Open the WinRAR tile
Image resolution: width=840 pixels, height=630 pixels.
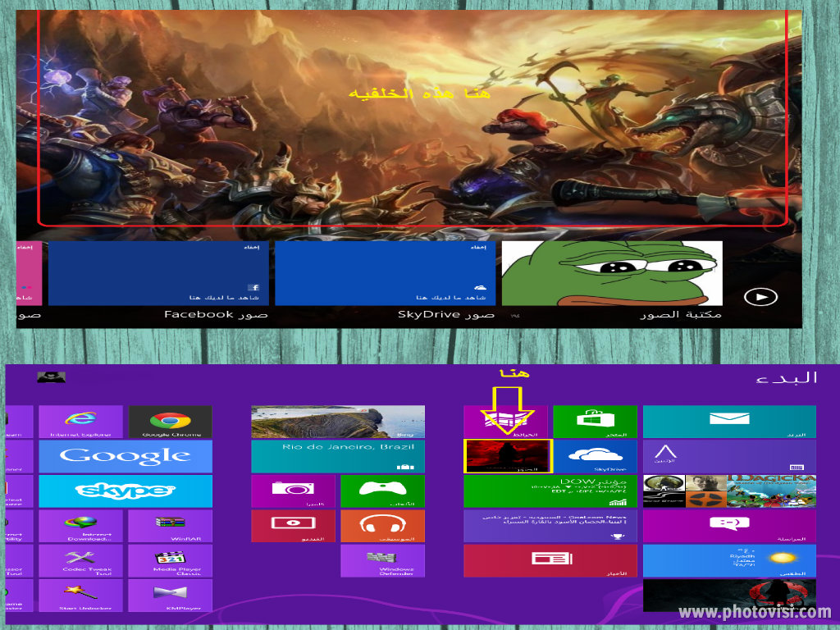tap(171, 526)
